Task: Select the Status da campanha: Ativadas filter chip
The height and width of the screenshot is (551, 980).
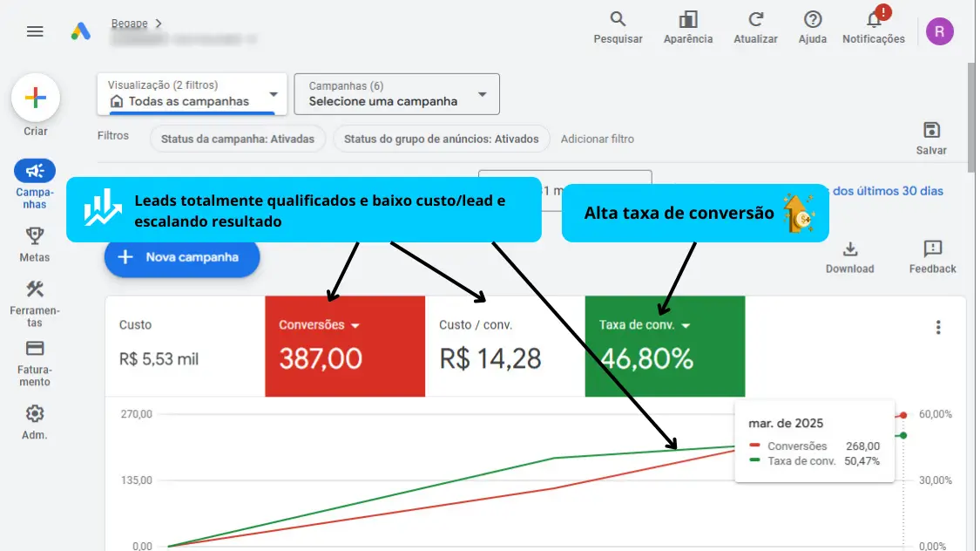Action: point(238,139)
